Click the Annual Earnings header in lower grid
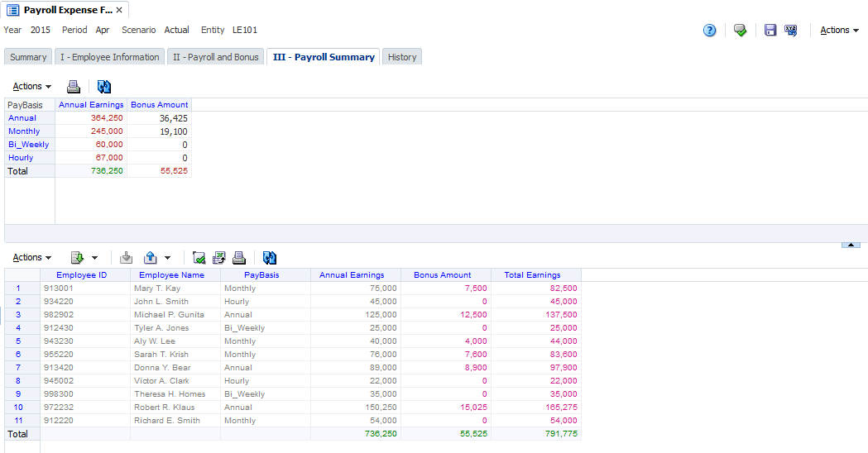 point(352,275)
